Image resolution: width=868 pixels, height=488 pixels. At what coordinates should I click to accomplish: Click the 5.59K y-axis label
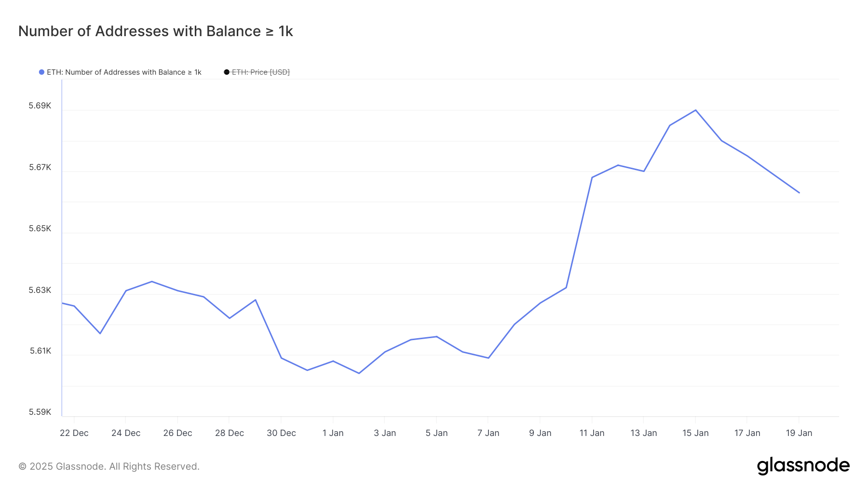point(40,412)
